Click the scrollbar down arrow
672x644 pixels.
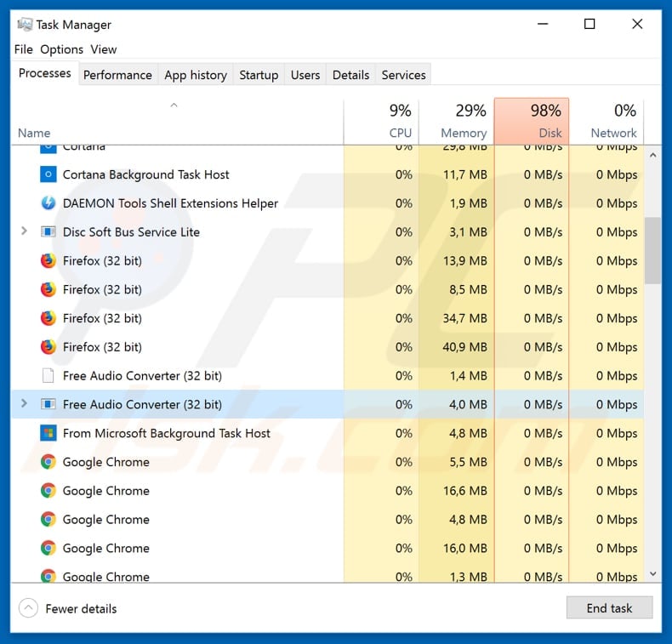[652, 573]
